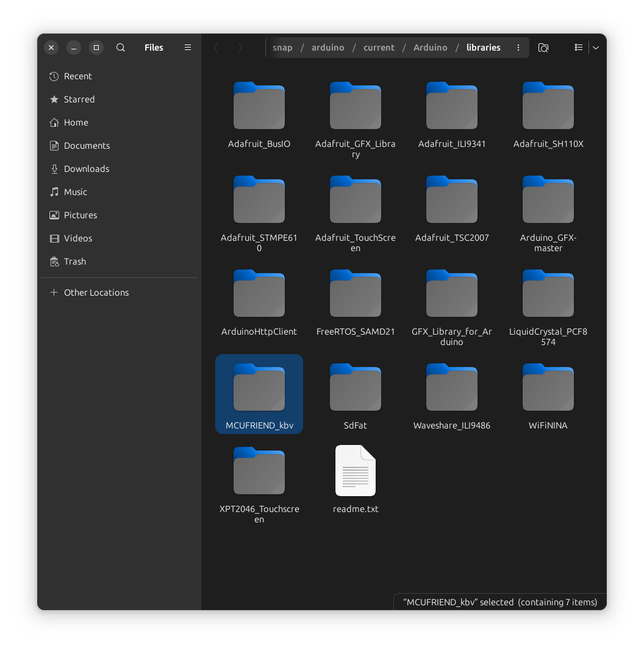
Task: Click the selection status bar text
Action: click(x=500, y=602)
